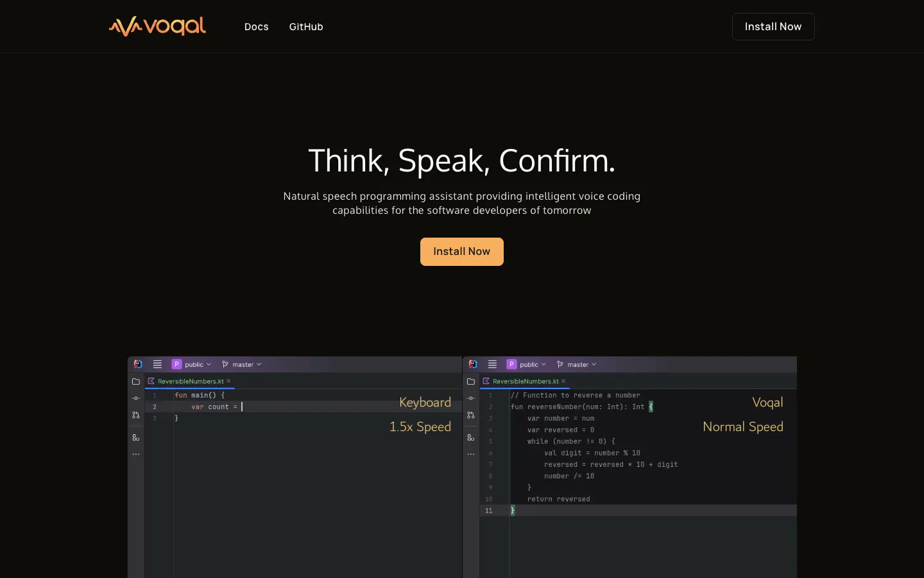Click the 'var number = num' line
924x578 pixels.
pos(561,419)
